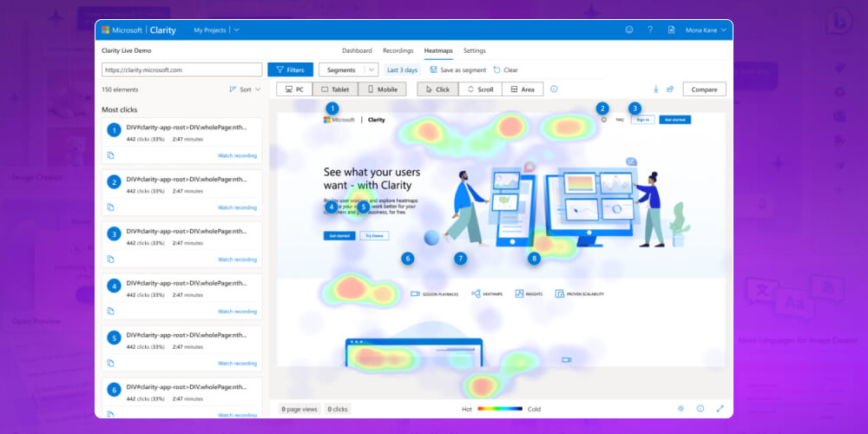Screen dimensions: 868x434
Task: Expand the My Projects dropdown
Action: click(216, 30)
